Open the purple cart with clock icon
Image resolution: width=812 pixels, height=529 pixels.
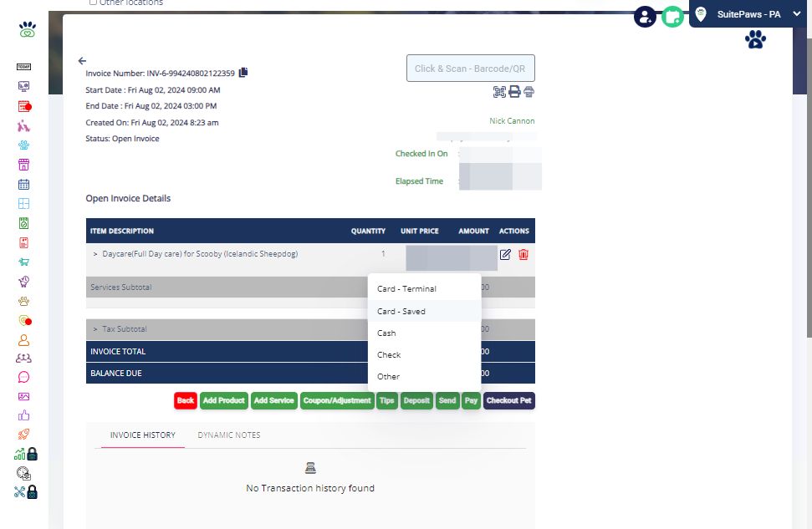click(23, 282)
